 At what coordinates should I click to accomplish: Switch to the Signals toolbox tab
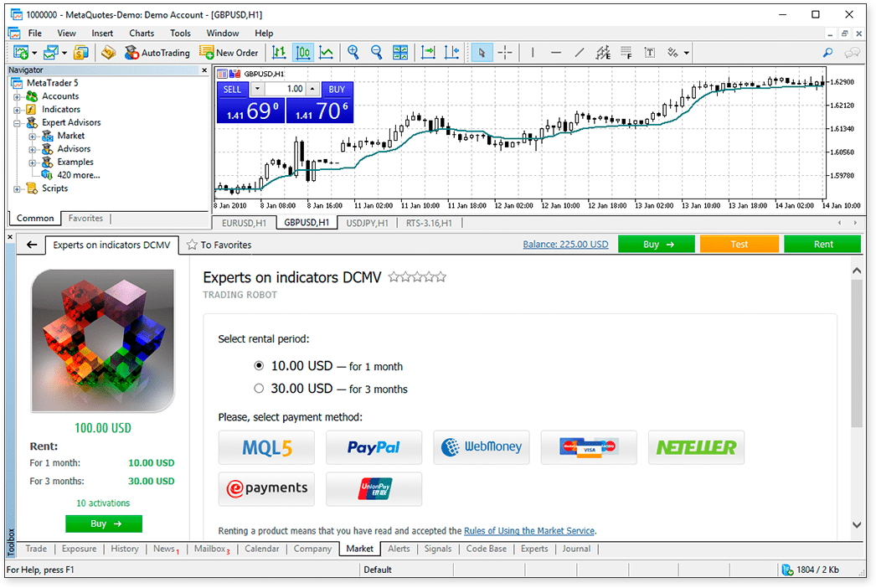437,549
